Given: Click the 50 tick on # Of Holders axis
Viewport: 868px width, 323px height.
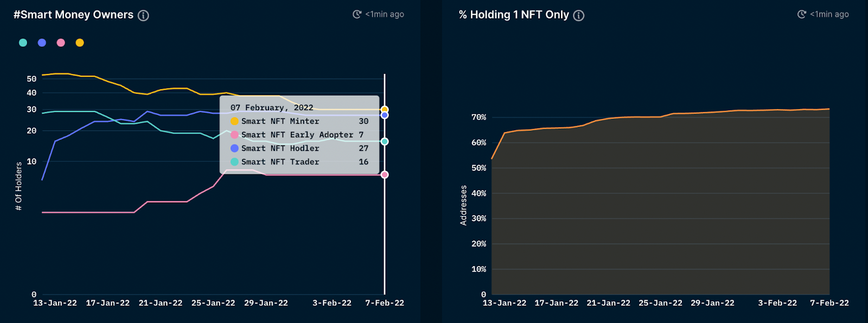Looking at the screenshot, I should [31, 79].
